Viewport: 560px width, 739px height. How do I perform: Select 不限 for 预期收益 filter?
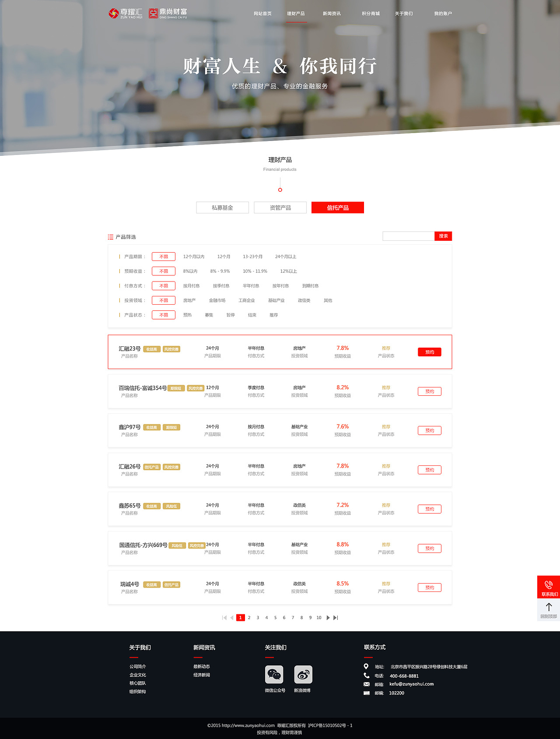[164, 271]
